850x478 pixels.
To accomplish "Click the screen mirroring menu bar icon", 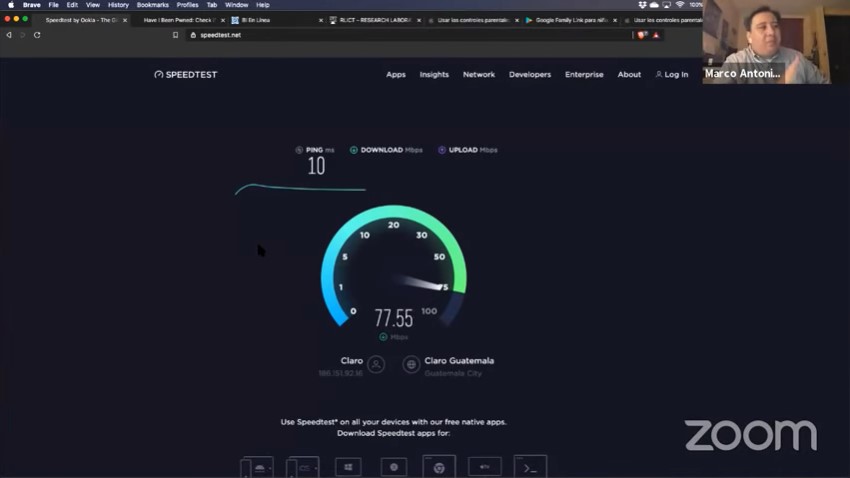I will (x=666, y=5).
